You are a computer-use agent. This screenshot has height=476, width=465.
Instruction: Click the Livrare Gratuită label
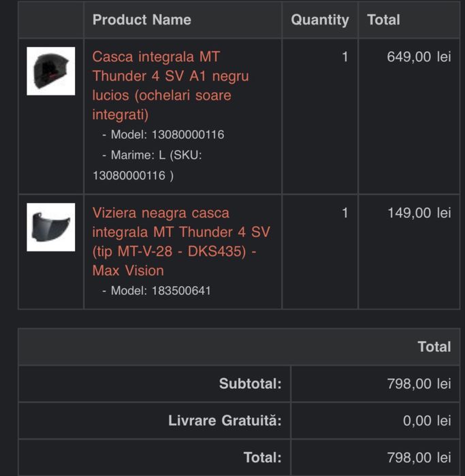pyautogui.click(x=225, y=421)
